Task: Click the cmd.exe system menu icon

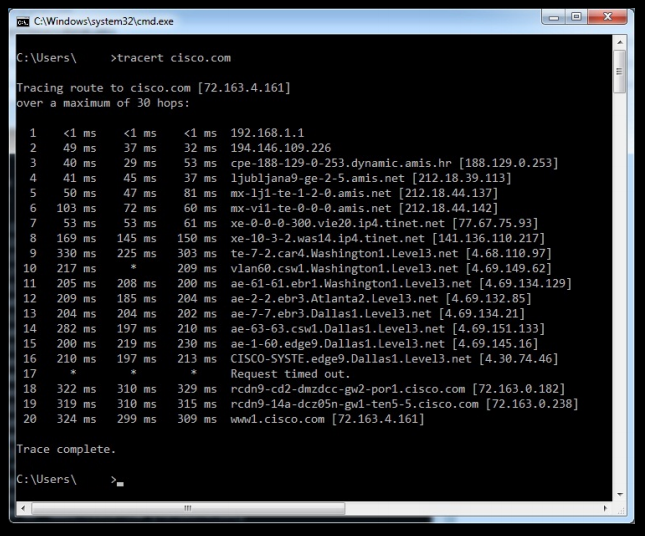Action: point(23,21)
